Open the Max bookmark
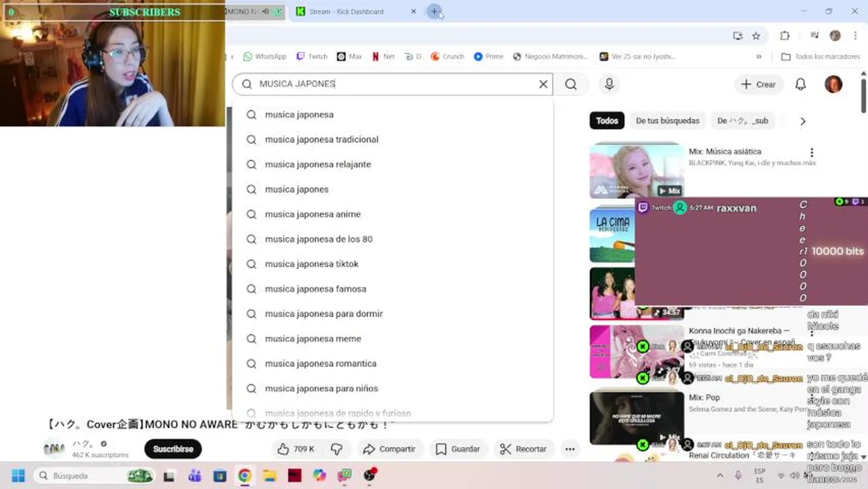Image resolution: width=868 pixels, height=489 pixels. tap(350, 56)
